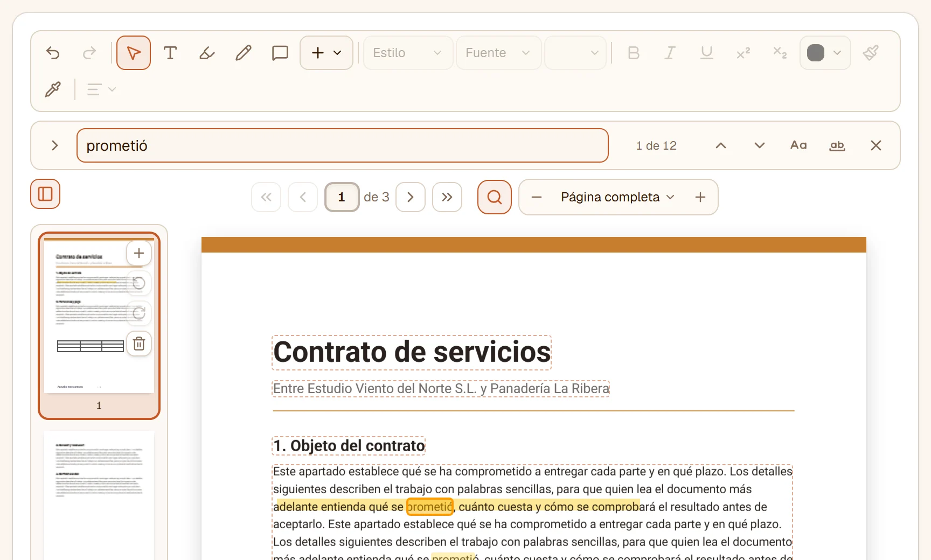Go to the previous page
This screenshot has width=931, height=560.
click(303, 197)
